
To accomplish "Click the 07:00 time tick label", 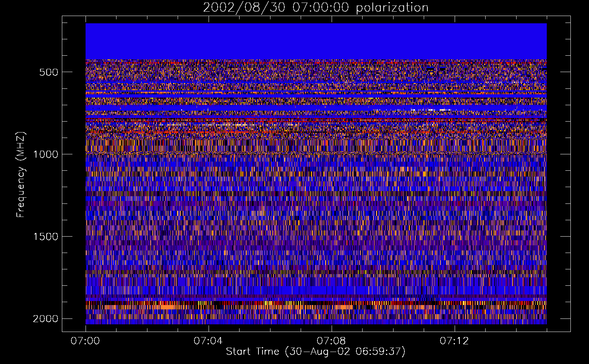I will point(86,341).
